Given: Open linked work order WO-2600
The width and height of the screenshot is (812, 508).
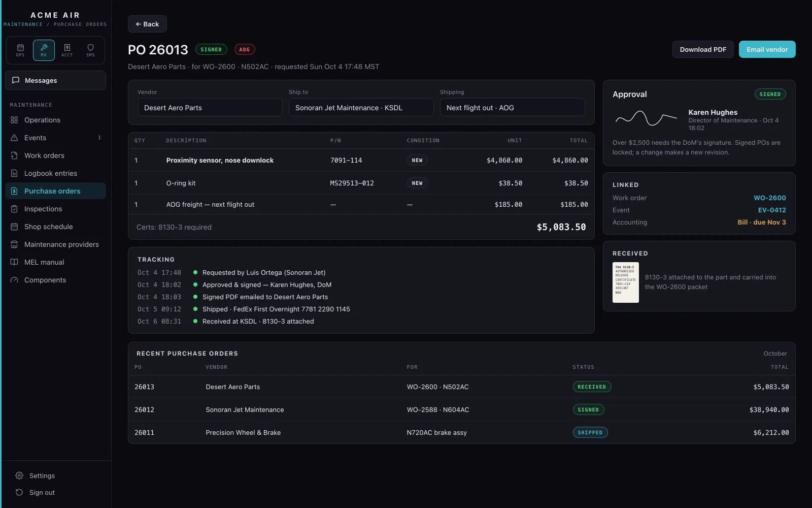Looking at the screenshot, I should 769,198.
